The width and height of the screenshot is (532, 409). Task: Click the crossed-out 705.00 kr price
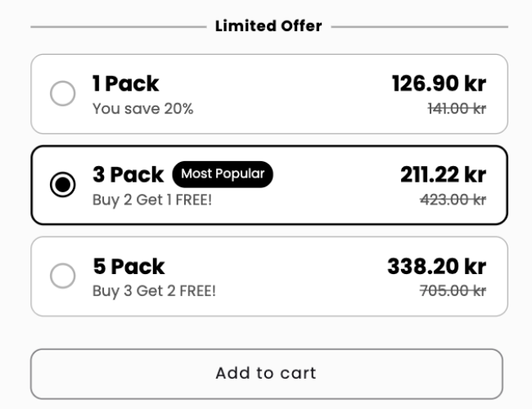(453, 290)
